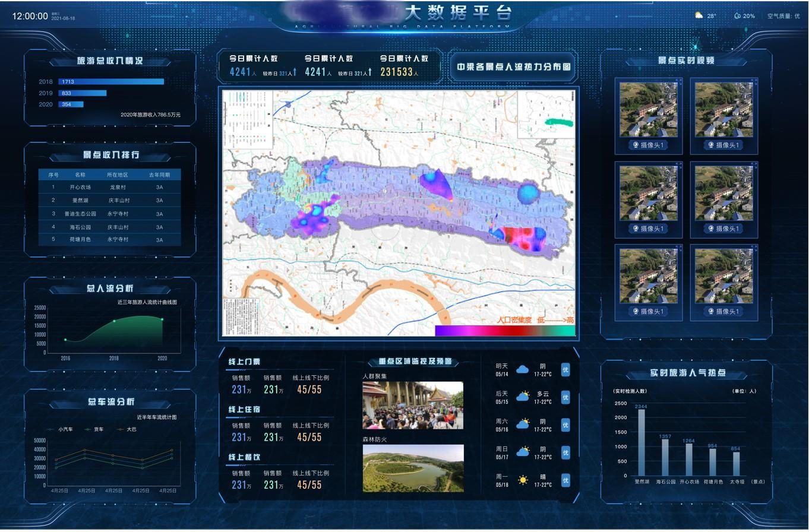
Task: Toggle the 大巴 legend entry in 总车流分析
Action: [x=127, y=429]
